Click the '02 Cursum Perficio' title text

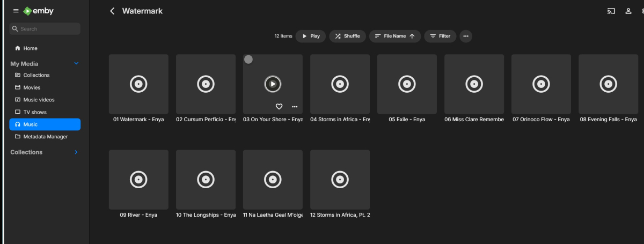tap(206, 120)
